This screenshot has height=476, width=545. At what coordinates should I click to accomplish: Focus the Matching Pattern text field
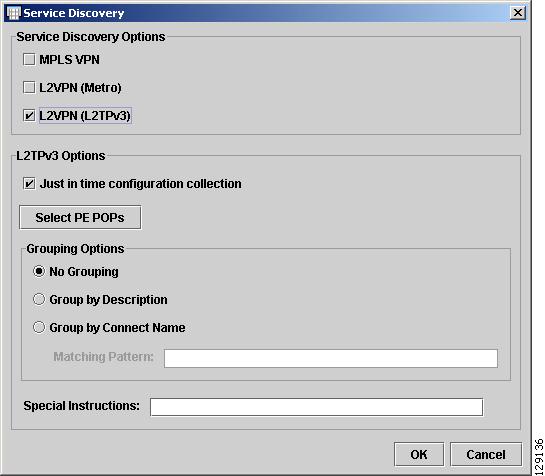(x=331, y=358)
